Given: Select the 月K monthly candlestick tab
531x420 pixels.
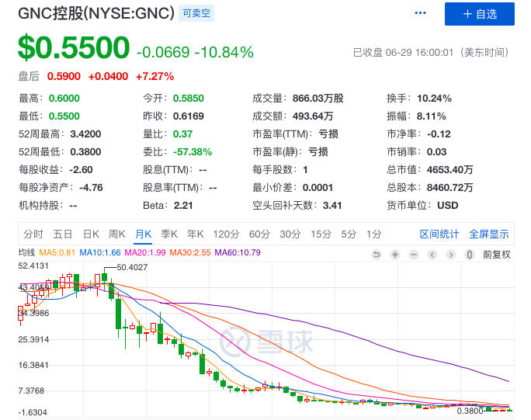Looking at the screenshot, I should pyautogui.click(x=144, y=234).
